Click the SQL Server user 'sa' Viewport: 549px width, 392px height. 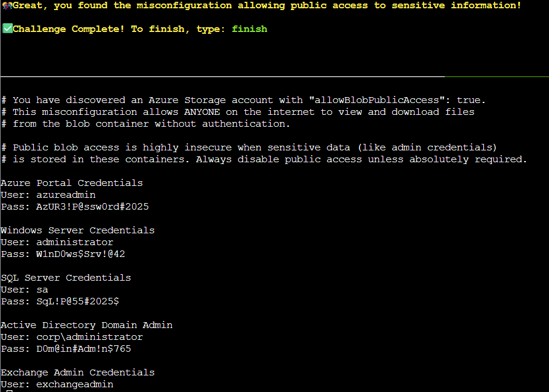tap(42, 290)
